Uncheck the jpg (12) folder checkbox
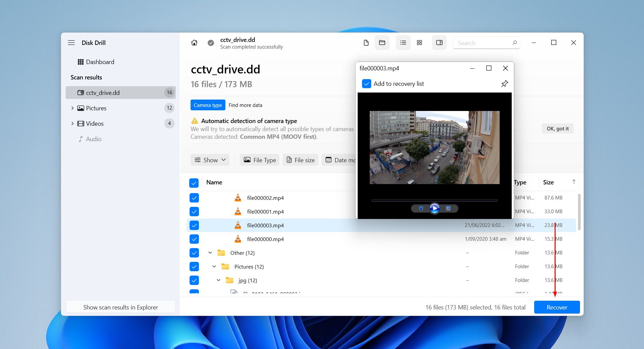This screenshot has width=644, height=349. pyautogui.click(x=194, y=280)
